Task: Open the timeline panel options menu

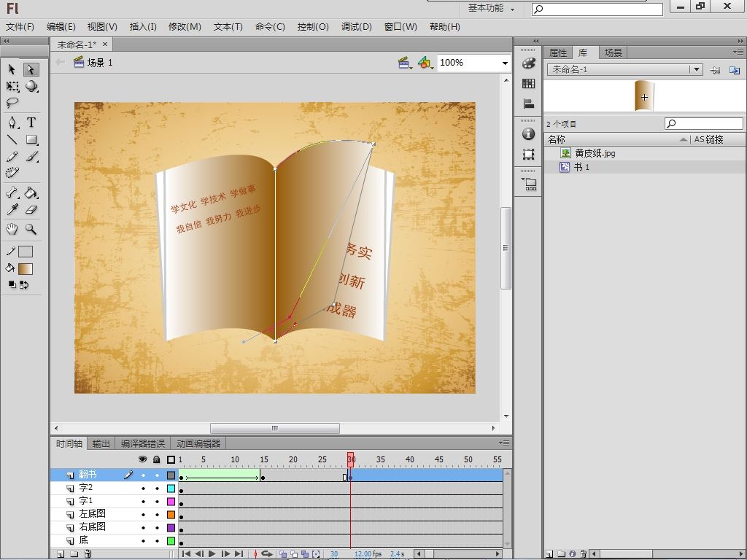Action: (x=504, y=443)
